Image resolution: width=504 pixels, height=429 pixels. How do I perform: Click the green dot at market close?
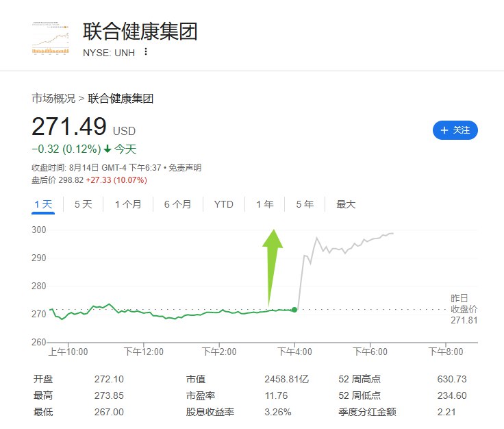[294, 310]
